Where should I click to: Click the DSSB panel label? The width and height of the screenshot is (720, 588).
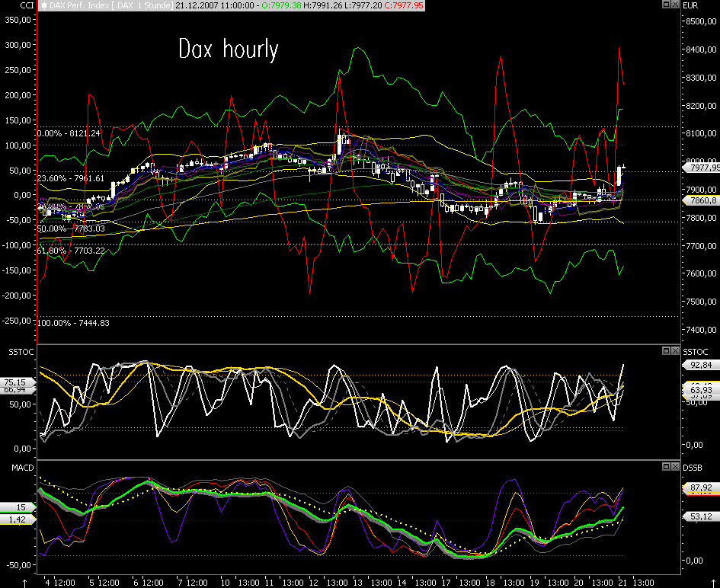(x=693, y=468)
